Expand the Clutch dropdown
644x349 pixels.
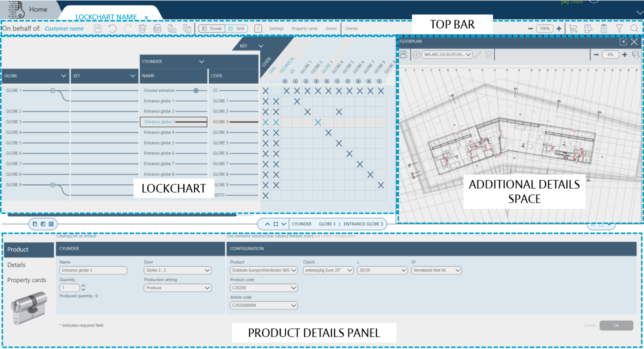328,270
